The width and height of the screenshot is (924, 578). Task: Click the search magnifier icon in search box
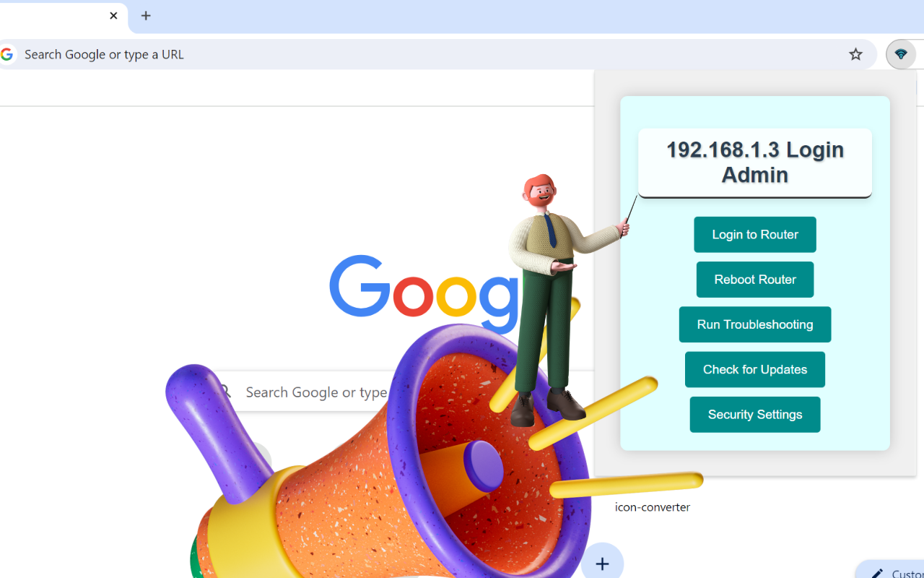click(226, 392)
